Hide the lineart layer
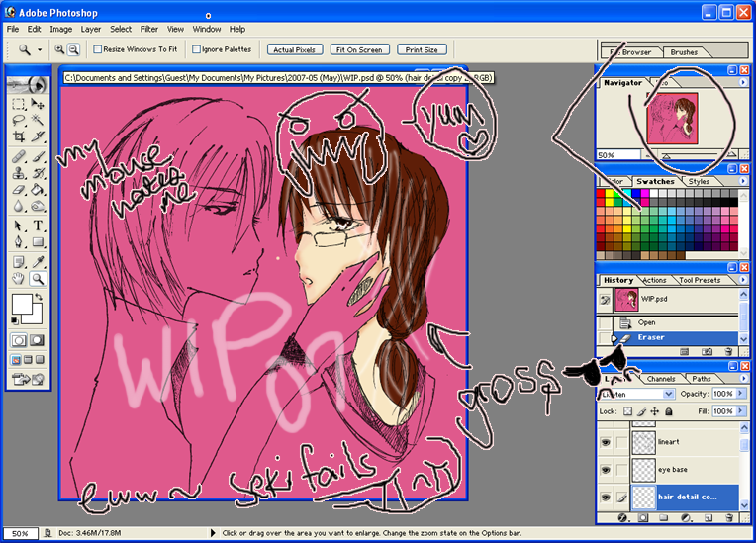Screen dimensions: 756x543 click(x=605, y=442)
